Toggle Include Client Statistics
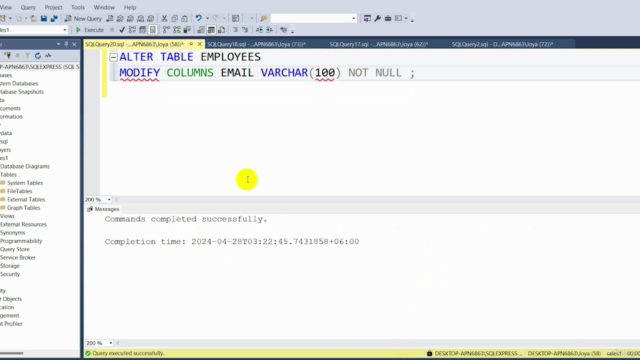The image size is (640, 360). (187, 30)
